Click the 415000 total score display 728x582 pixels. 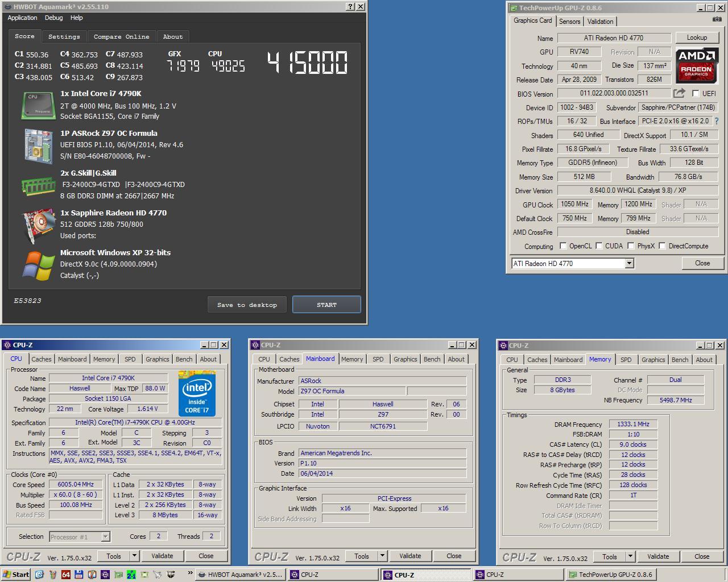tap(307, 63)
